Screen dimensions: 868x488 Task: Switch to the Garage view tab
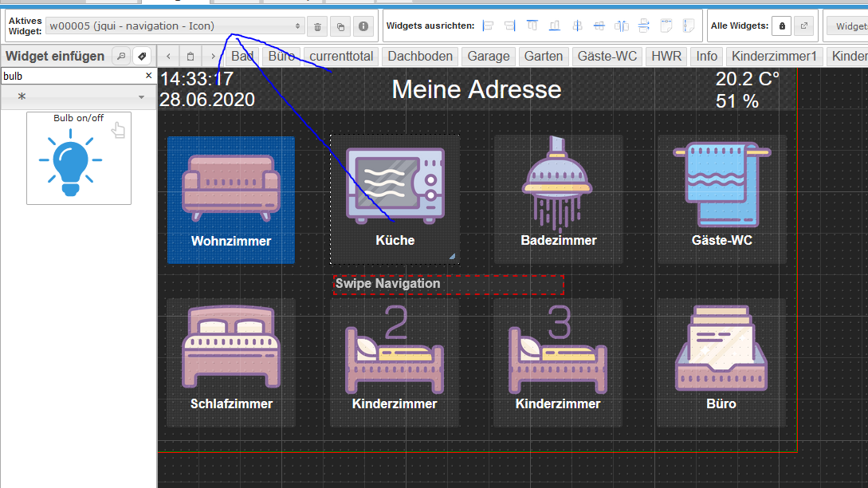point(488,56)
